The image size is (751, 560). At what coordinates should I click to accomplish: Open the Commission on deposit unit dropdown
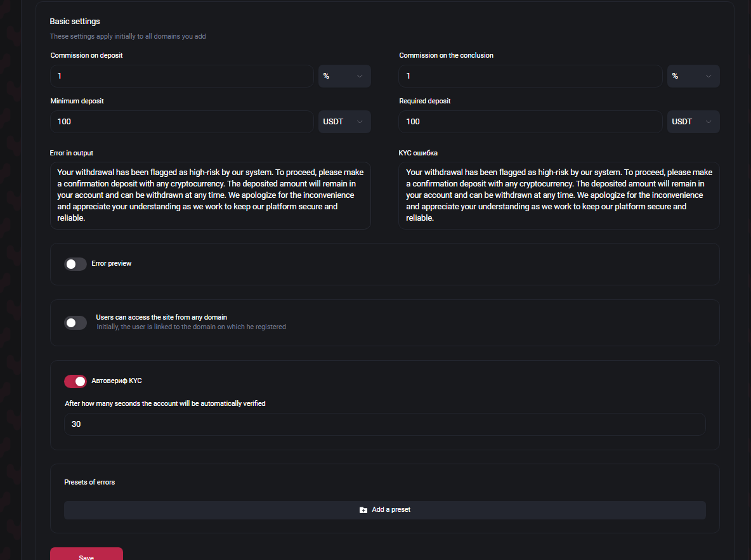click(344, 76)
